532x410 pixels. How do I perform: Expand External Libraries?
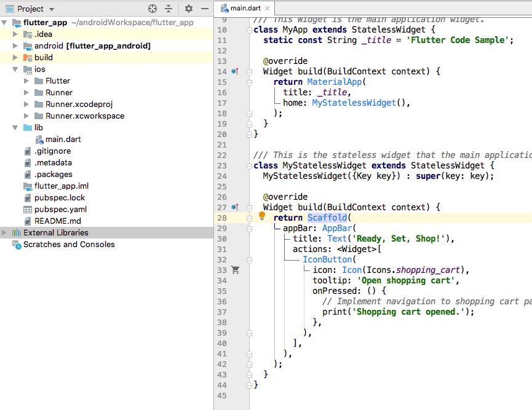pyautogui.click(x=4, y=232)
